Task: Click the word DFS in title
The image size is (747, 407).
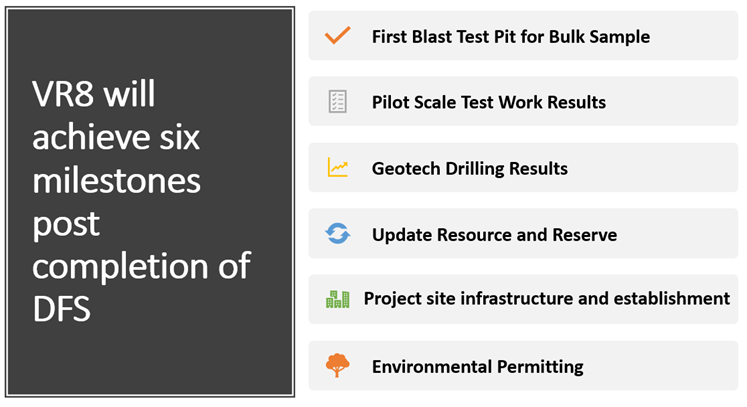Action: (61, 309)
